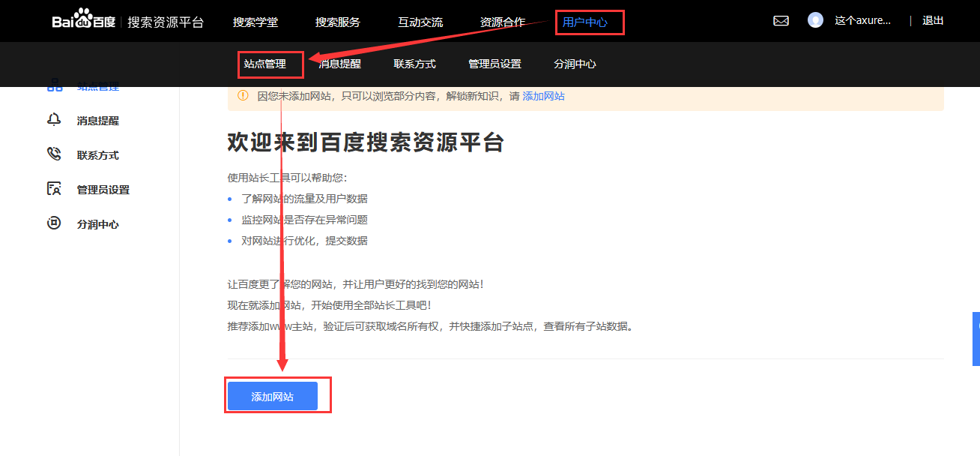Select 资源合作 in the top navigation
The image size is (980, 456).
(x=503, y=22)
